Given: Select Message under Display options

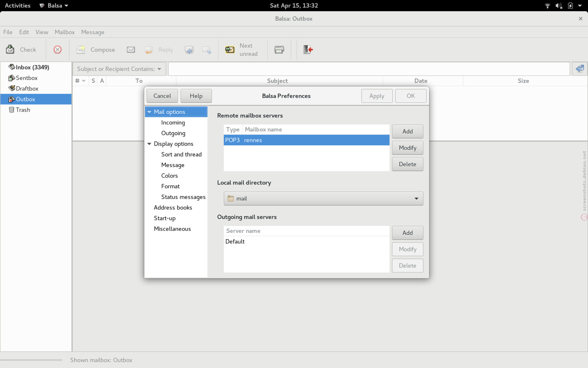Looking at the screenshot, I should click(173, 165).
